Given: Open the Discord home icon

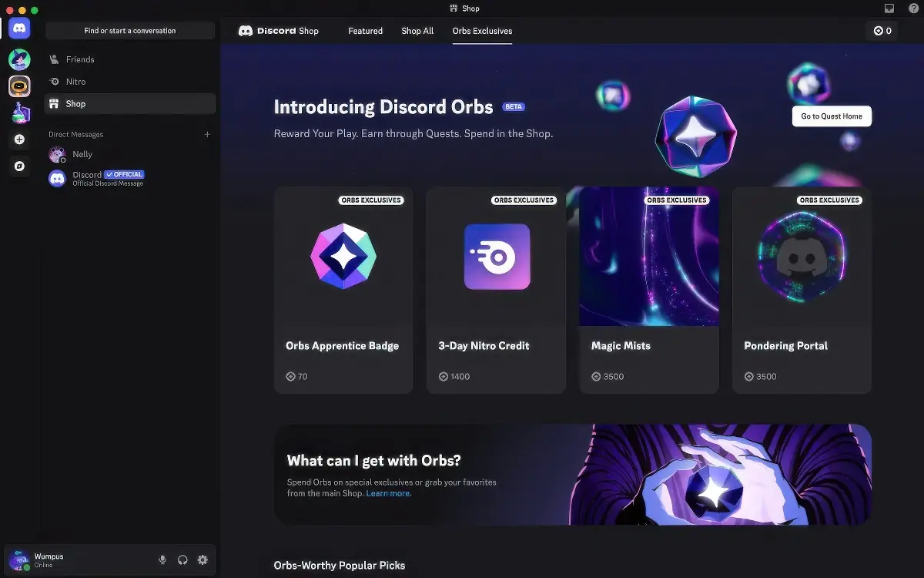Looking at the screenshot, I should (18, 28).
